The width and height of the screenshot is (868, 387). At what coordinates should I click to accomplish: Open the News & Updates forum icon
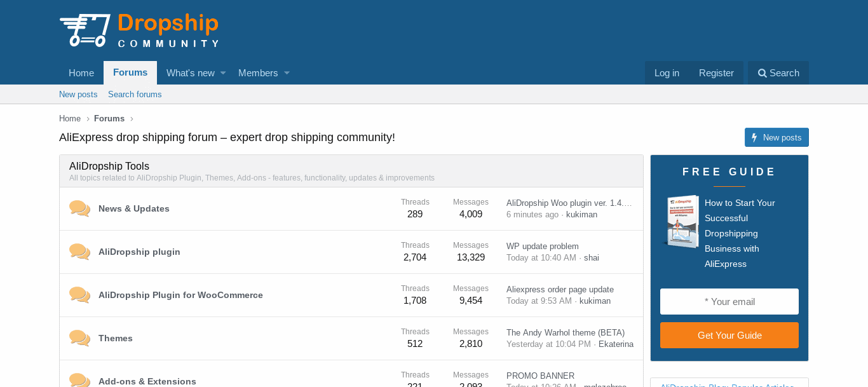[x=79, y=208]
